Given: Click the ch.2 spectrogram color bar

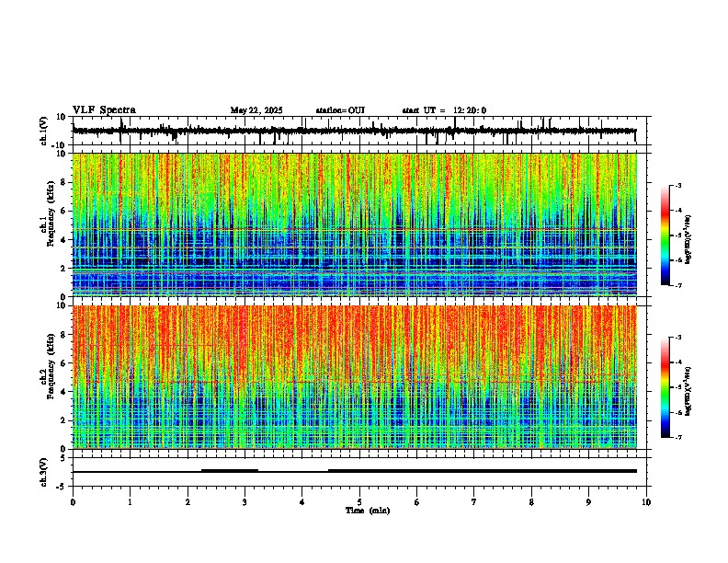Looking at the screenshot, I should (665, 387).
